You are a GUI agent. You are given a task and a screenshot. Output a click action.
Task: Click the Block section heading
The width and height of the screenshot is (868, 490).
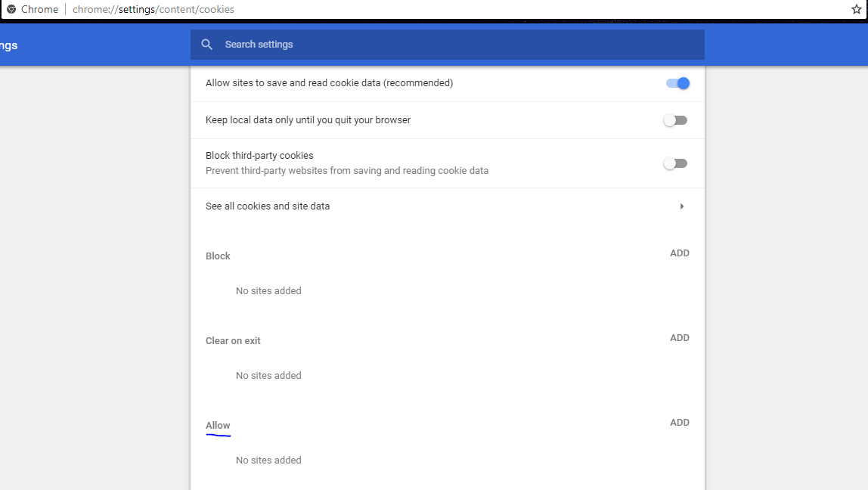tap(218, 256)
